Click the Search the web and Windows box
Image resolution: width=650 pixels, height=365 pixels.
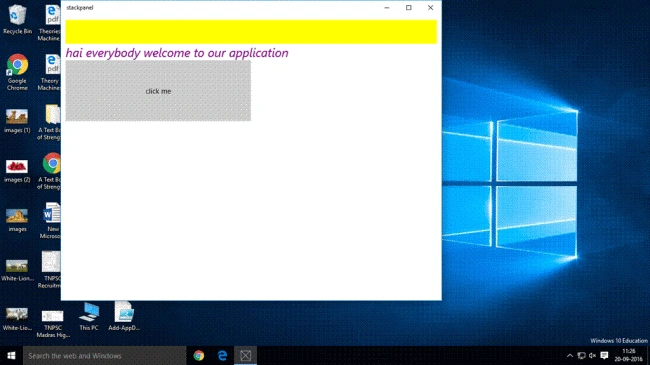(104, 355)
